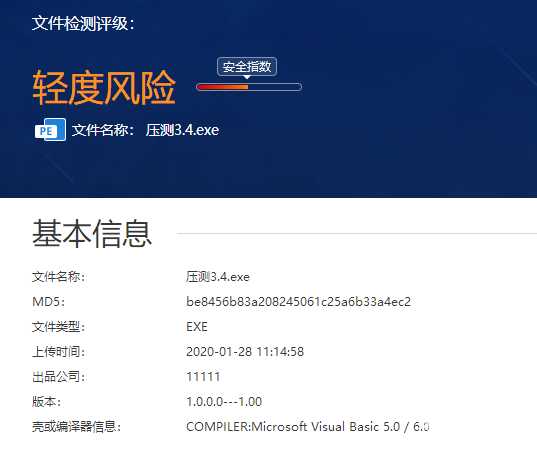Click the 文件类型 label

[58, 327]
